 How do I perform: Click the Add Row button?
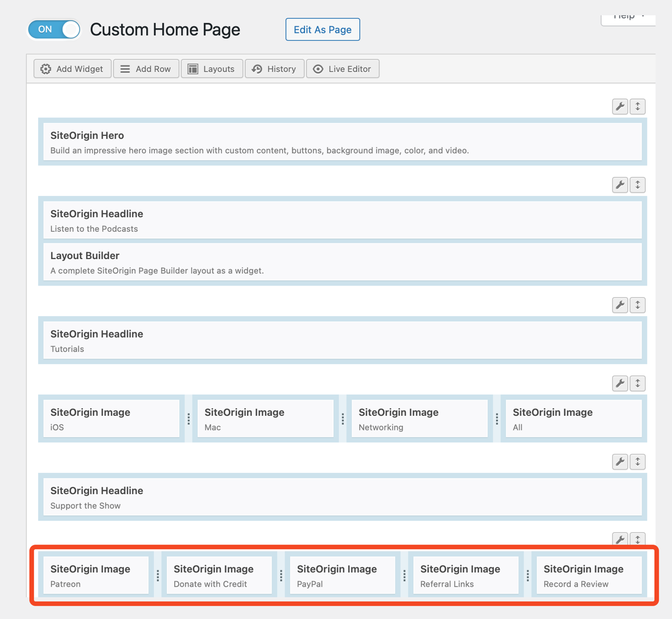point(146,69)
